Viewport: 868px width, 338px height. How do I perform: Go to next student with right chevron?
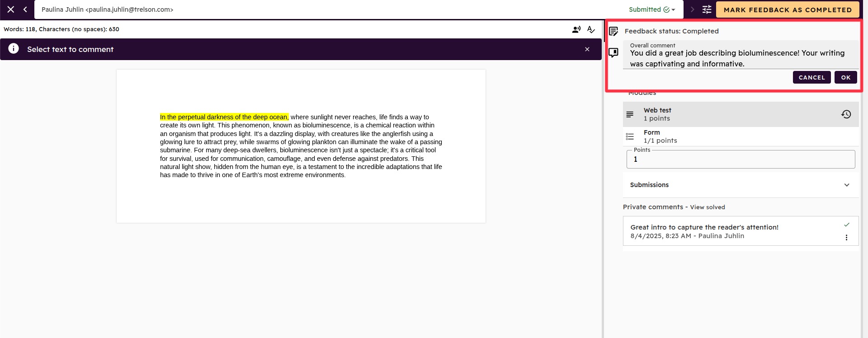click(x=692, y=9)
